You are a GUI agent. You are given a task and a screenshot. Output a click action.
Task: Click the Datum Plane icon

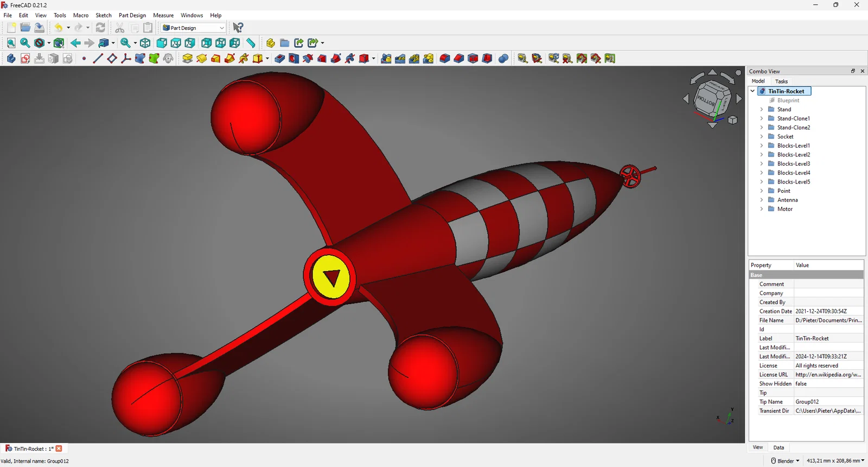click(112, 59)
